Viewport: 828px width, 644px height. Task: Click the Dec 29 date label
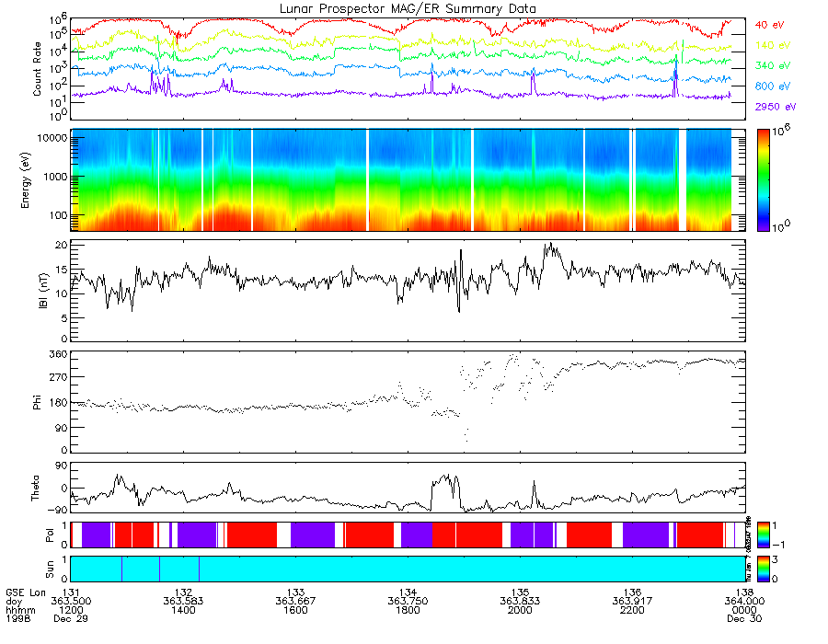click(x=71, y=618)
